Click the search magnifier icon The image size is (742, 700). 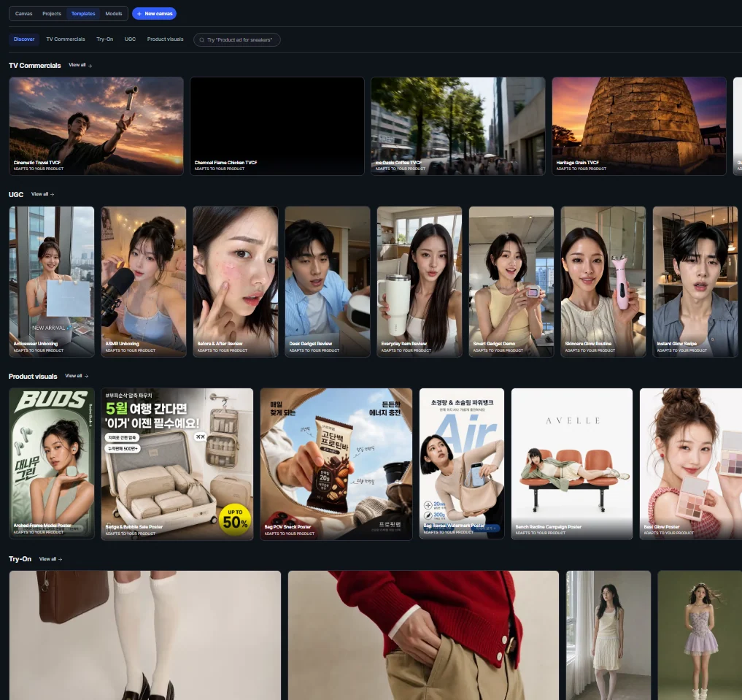point(201,40)
